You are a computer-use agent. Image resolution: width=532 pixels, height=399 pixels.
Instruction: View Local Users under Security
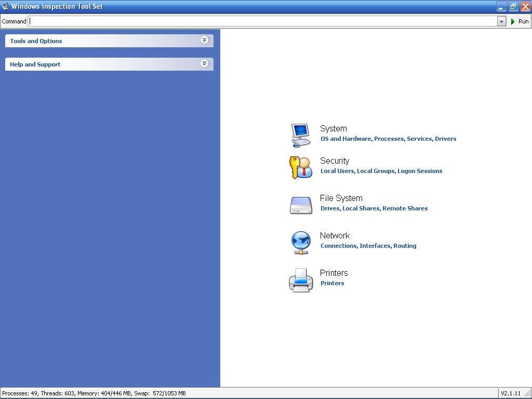coord(337,170)
